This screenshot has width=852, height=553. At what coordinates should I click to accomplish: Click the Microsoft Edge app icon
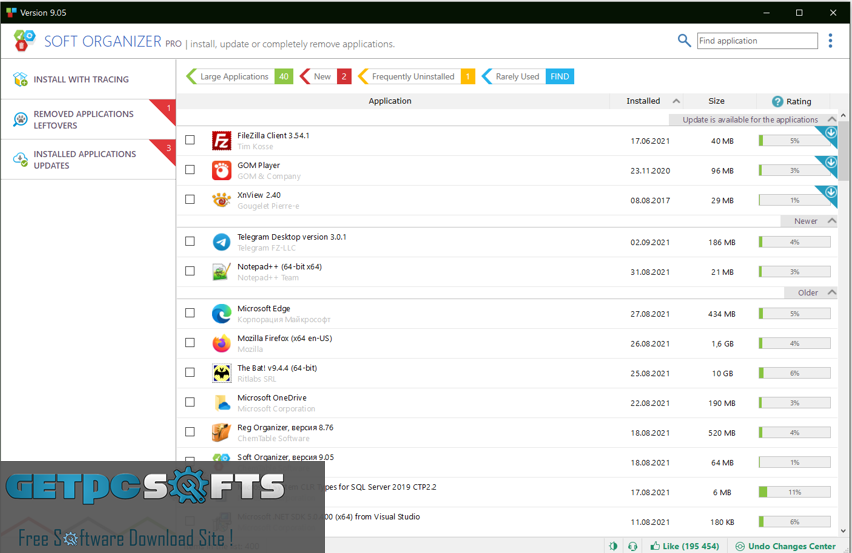(x=222, y=314)
